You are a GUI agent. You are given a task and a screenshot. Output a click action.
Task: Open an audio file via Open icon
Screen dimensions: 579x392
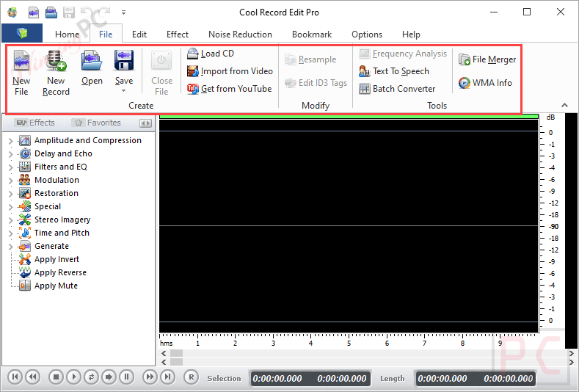click(92, 61)
